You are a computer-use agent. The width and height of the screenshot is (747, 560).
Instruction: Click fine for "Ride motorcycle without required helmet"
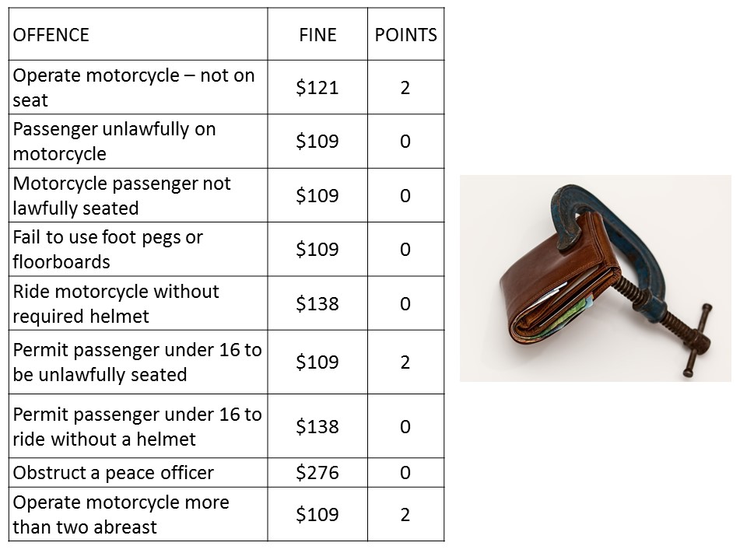(x=317, y=303)
